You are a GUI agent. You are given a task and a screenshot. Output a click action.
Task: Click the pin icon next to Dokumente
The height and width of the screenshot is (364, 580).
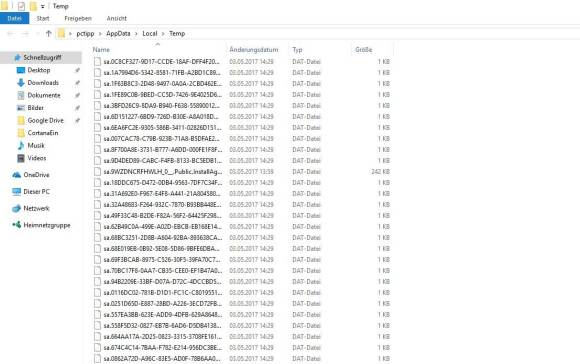tap(77, 95)
